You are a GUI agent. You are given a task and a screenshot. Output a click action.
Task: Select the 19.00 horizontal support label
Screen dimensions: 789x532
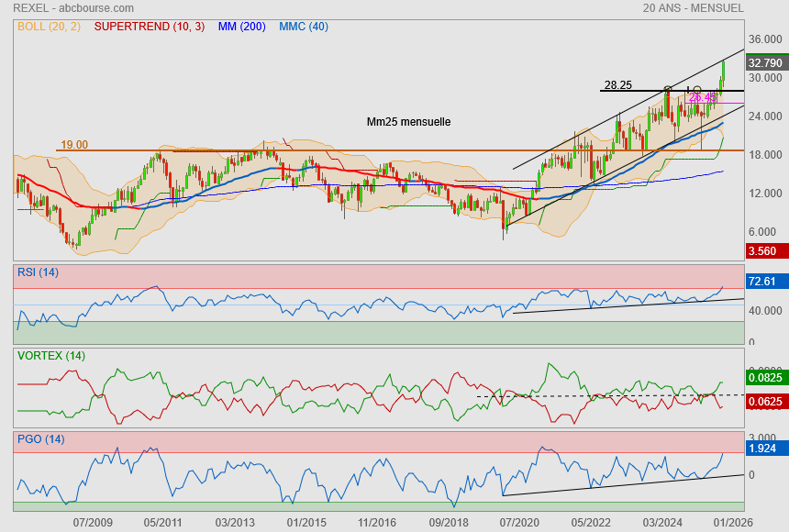(x=74, y=145)
